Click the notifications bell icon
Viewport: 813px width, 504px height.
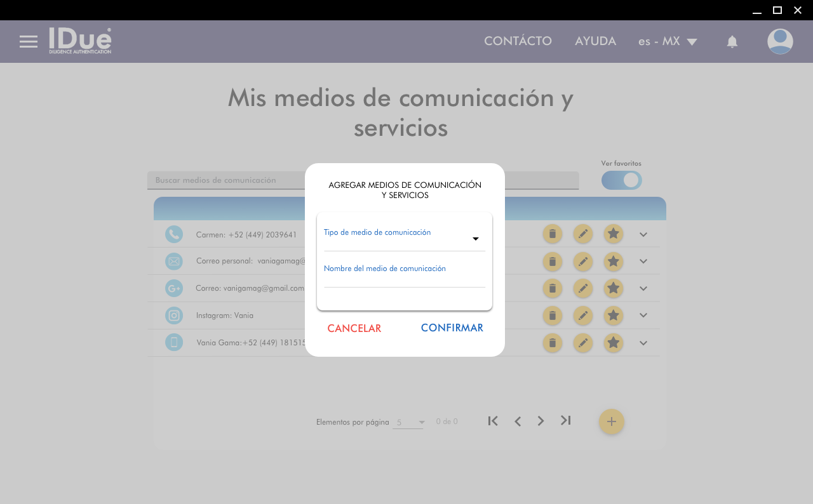732,42
